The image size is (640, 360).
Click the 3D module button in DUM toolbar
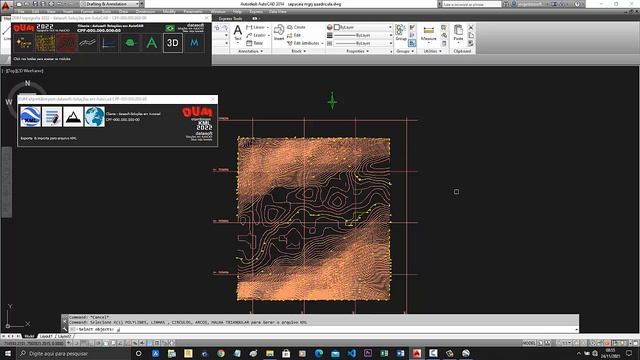tap(173, 42)
